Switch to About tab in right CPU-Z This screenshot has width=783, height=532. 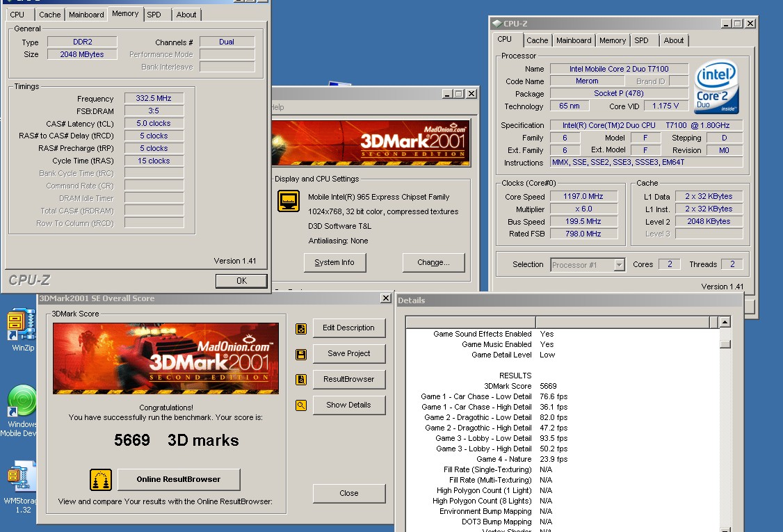pos(673,40)
